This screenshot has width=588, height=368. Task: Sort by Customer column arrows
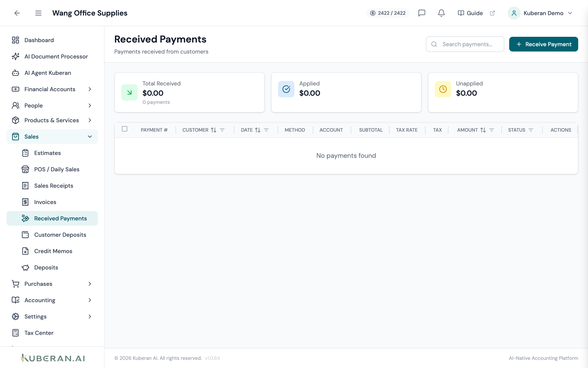pyautogui.click(x=214, y=130)
